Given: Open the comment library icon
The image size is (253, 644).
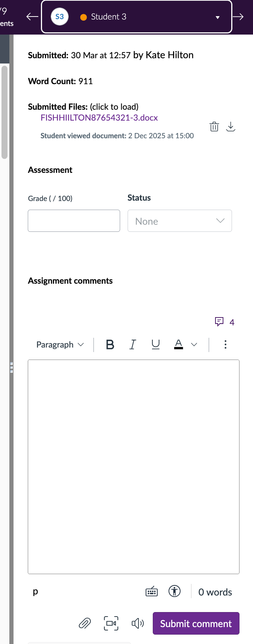Looking at the screenshot, I should coord(220,322).
